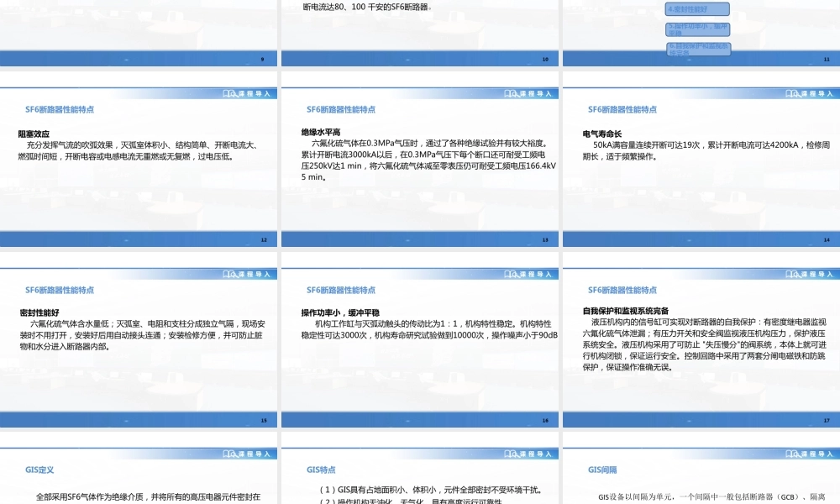Click the line '全部采用SF6气体作为绝缘介质'
This screenshot has width=840, height=504.
click(148, 496)
